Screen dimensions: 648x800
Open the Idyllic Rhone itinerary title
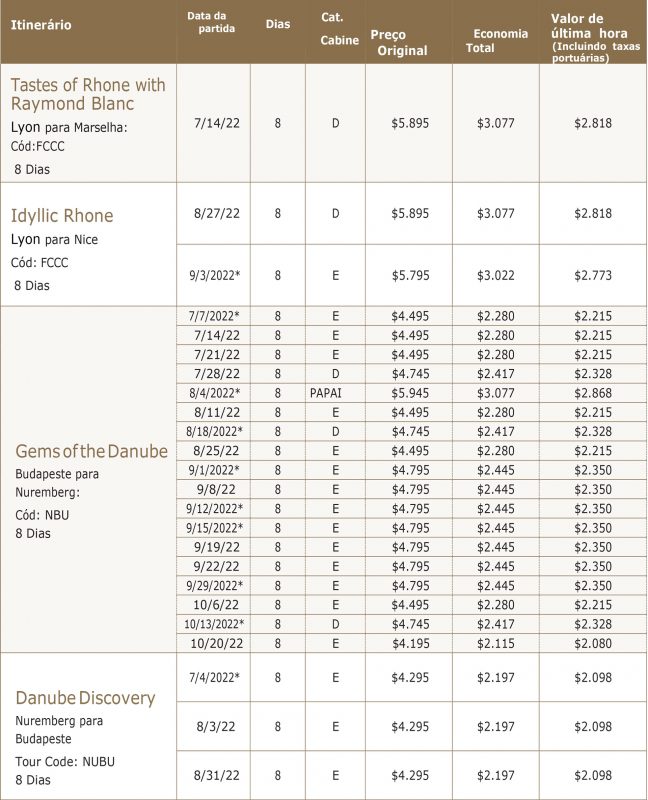pyautogui.click(x=62, y=215)
